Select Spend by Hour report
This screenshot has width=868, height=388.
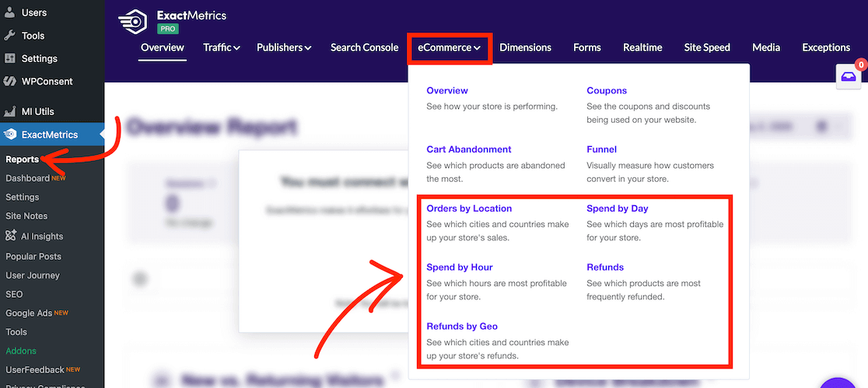point(460,267)
